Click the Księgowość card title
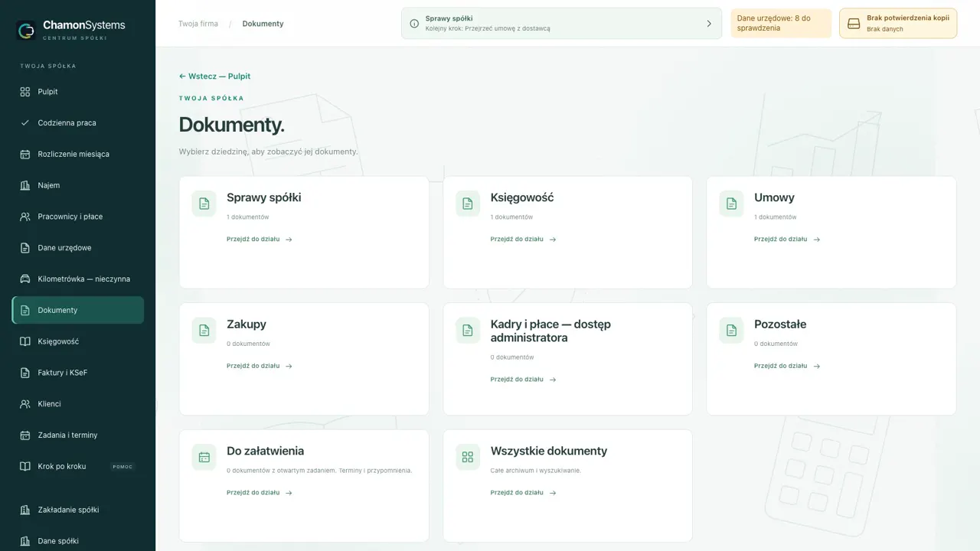Image resolution: width=980 pixels, height=551 pixels. 522,197
